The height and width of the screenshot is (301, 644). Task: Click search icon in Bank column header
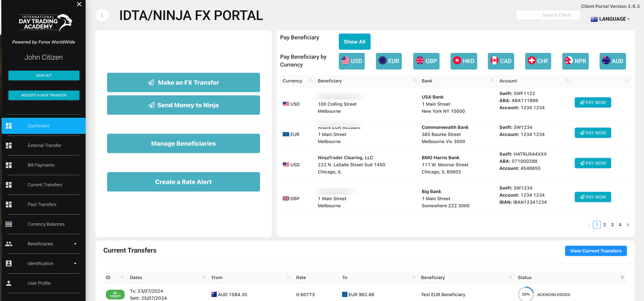pos(492,81)
